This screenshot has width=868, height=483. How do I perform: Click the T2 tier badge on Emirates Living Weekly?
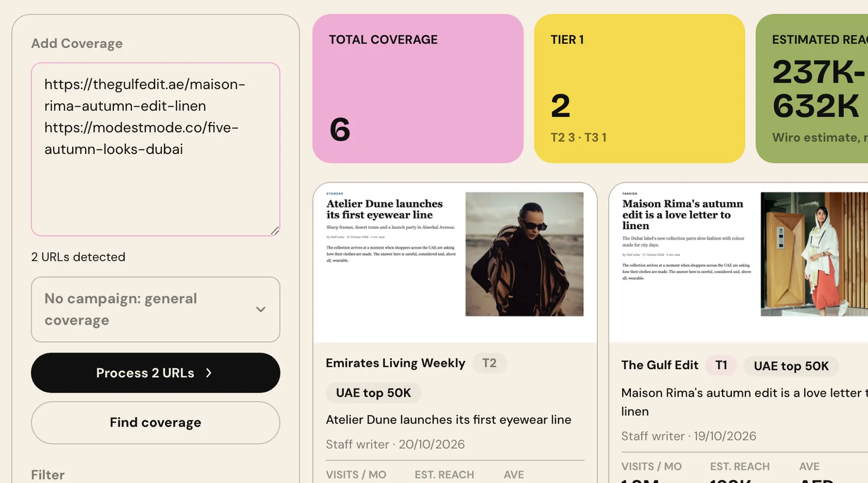click(x=489, y=363)
